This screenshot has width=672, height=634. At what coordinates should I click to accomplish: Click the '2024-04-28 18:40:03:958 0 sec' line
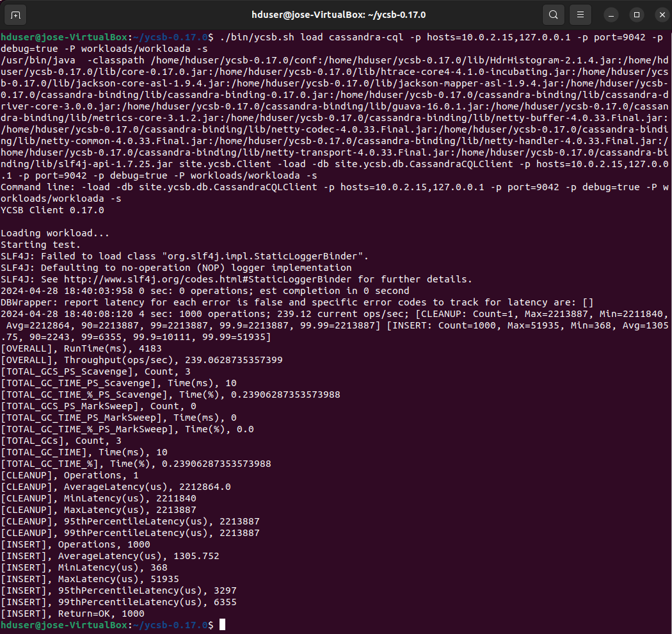point(205,291)
